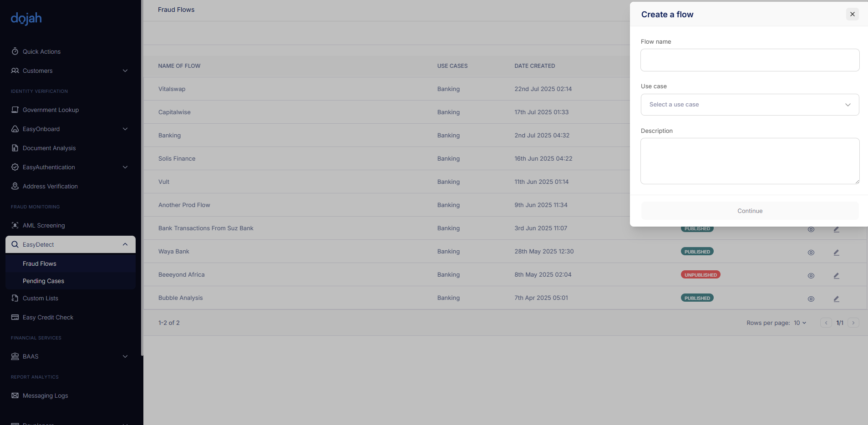Click PUBLISHED badge in Waya Bank row
The image size is (868, 425).
(697, 252)
